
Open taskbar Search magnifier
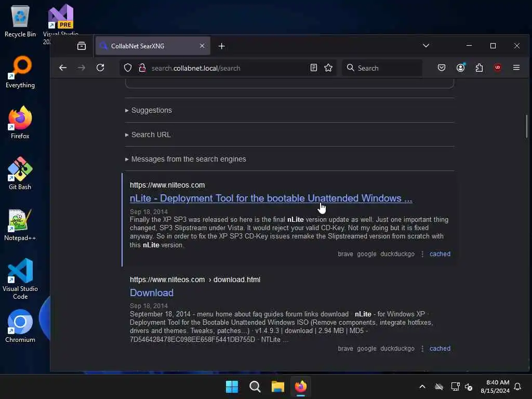coord(255,387)
